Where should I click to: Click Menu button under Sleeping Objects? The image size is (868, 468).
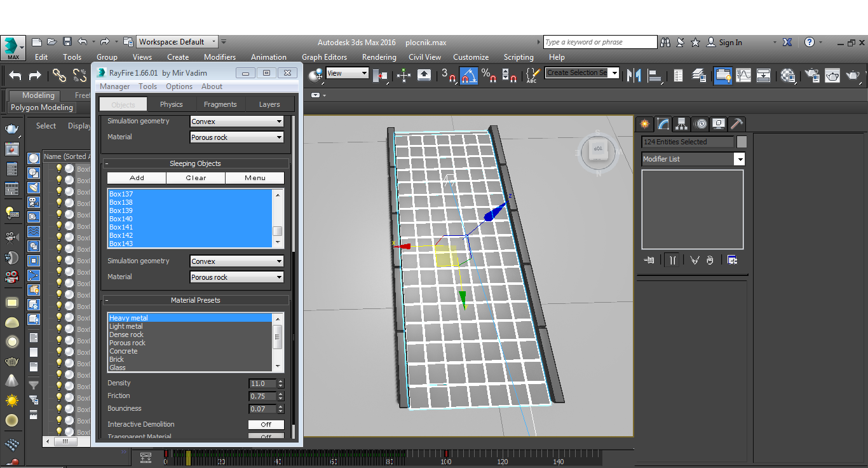[x=255, y=178]
